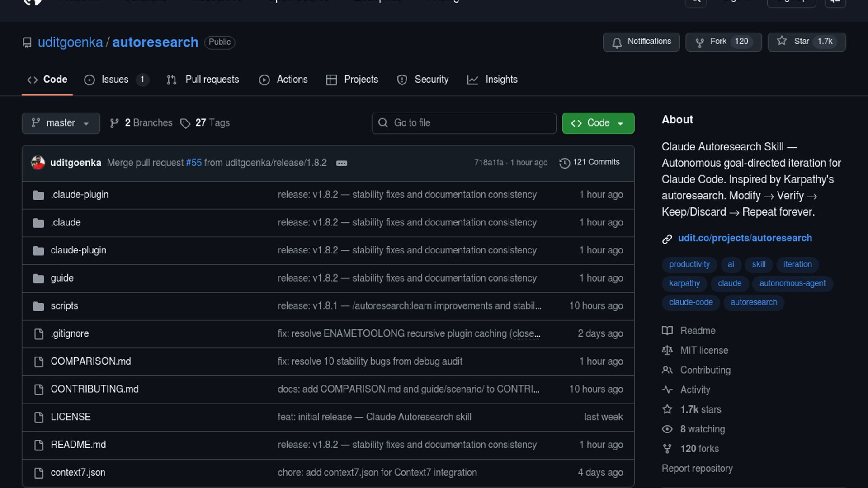Image resolution: width=868 pixels, height=488 pixels.
Task: Click pull request #55 link
Action: pyautogui.click(x=193, y=163)
